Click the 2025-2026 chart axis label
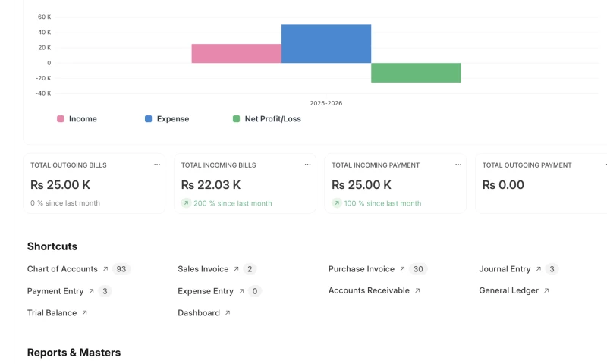This screenshot has width=607, height=364. coord(326,103)
